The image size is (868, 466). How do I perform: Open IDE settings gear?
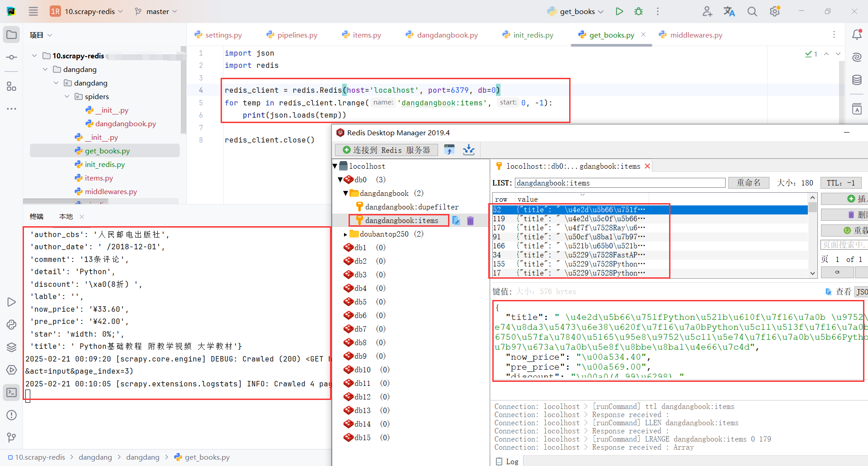tap(775, 11)
